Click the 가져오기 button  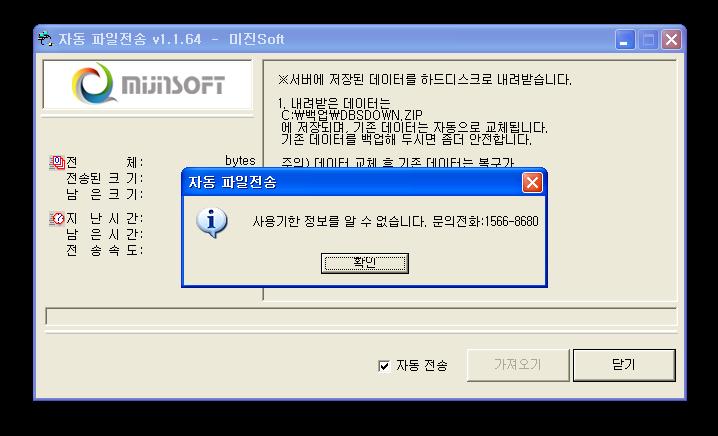click(518, 365)
